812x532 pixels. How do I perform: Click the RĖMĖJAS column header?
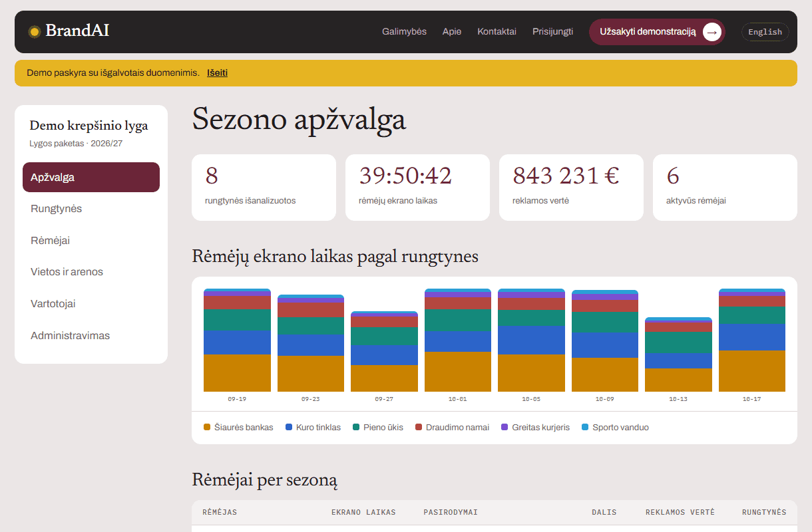point(220,513)
